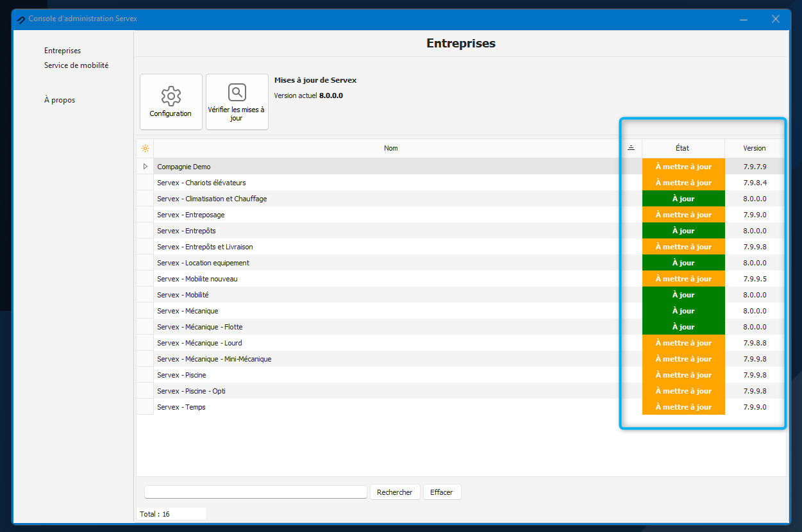This screenshot has width=802, height=532.
Task: Click the sort arrow column header icon
Action: pos(631,148)
